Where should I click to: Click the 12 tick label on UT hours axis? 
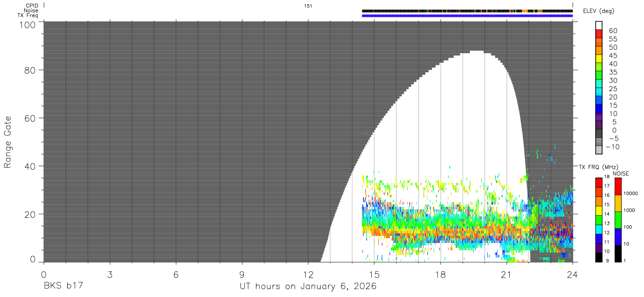pos(308,274)
